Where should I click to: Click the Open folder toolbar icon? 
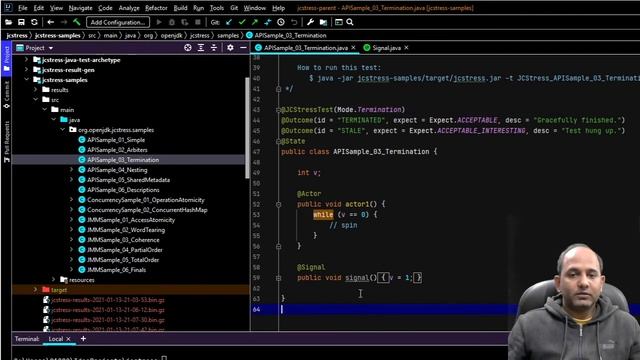(x=8, y=22)
